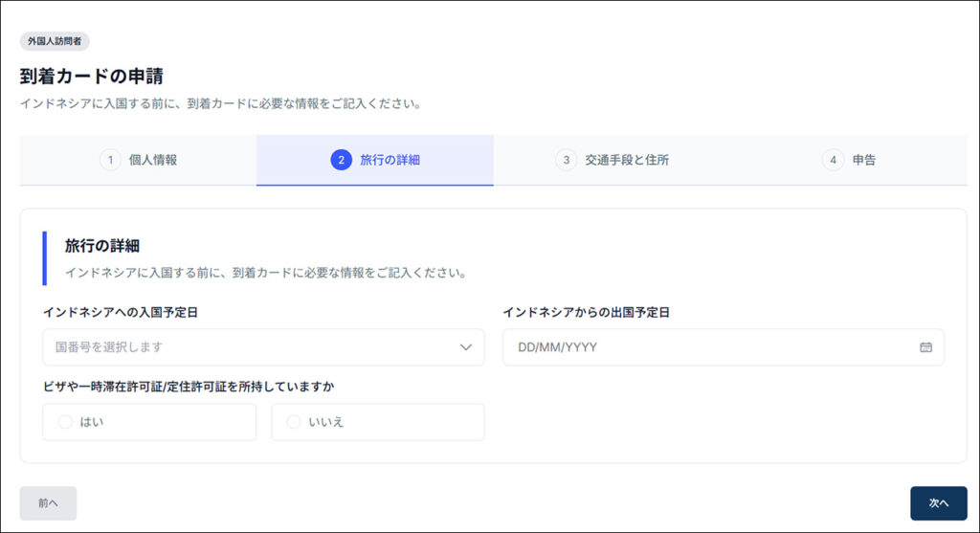This screenshot has width=980, height=533.
Task: Click the 次へ button
Action: 939,503
